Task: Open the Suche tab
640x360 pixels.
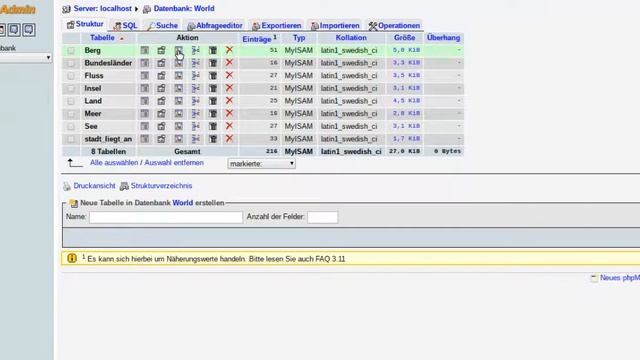Action: pyautogui.click(x=162, y=25)
